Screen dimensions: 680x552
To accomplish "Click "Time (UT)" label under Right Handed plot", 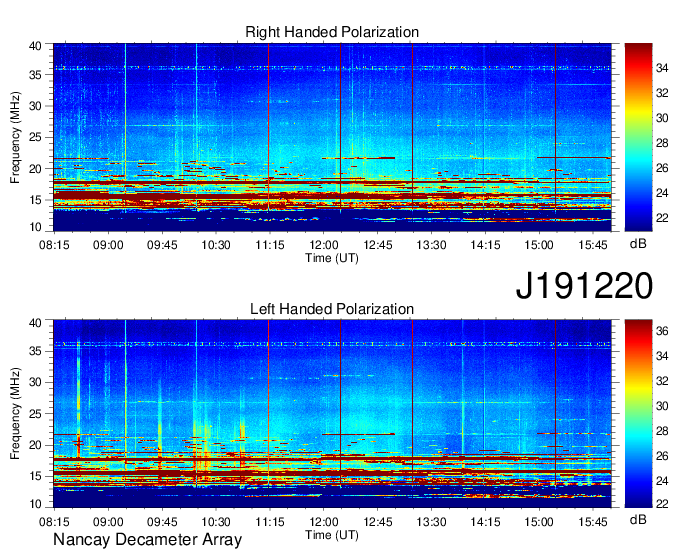I will pyautogui.click(x=332, y=258).
